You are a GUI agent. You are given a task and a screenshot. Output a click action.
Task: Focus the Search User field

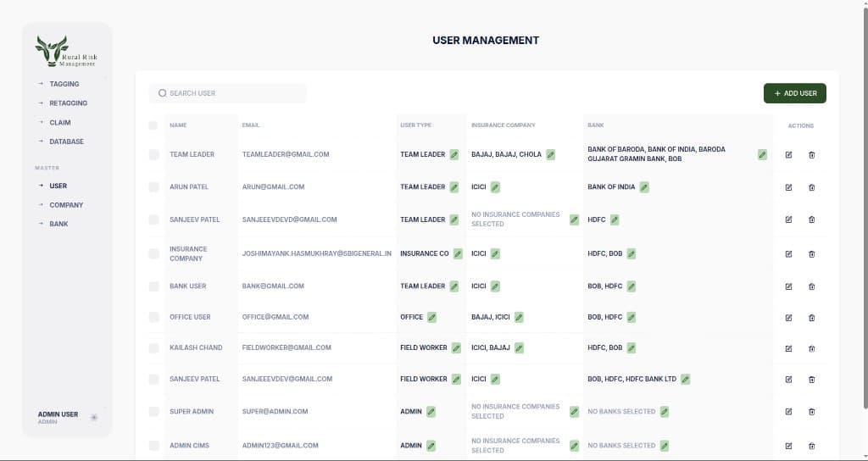(227, 93)
